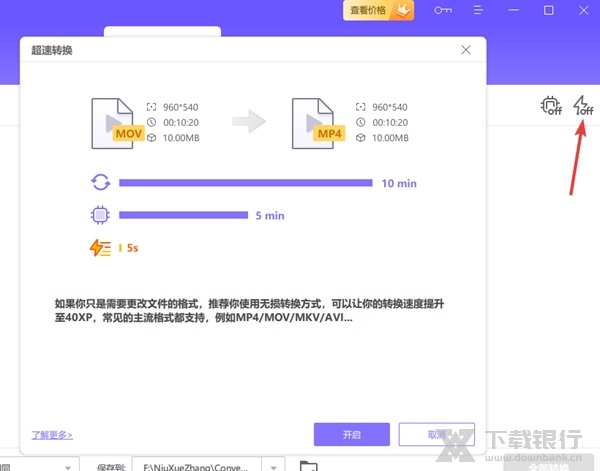
Task: Click the 5s orange progress marker
Action: pos(121,248)
